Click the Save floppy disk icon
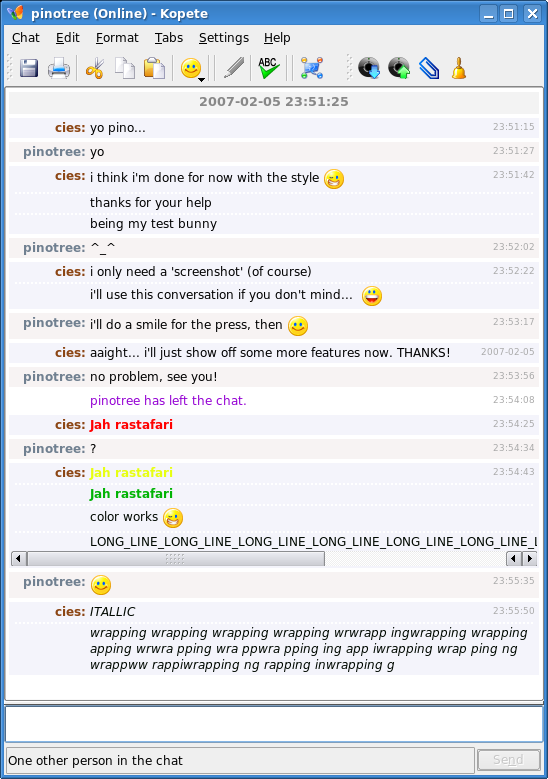The height and width of the screenshot is (779, 548). pos(29,68)
